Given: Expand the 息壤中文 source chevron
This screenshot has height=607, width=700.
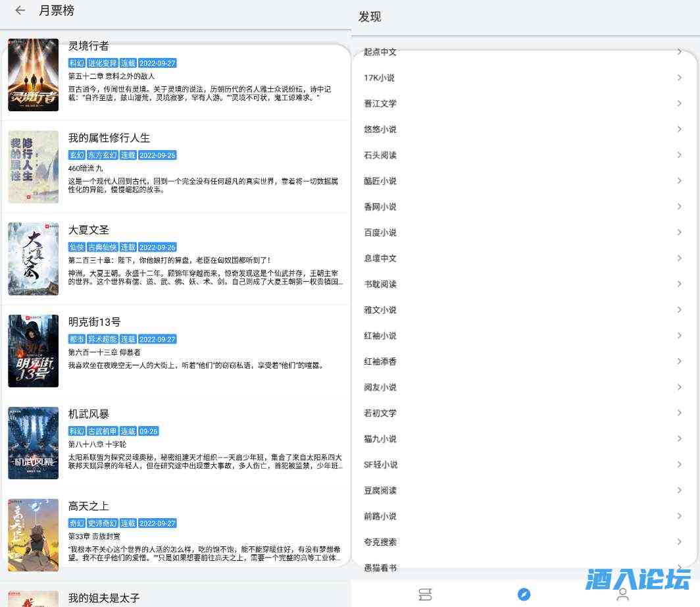Looking at the screenshot, I should coord(679,258).
